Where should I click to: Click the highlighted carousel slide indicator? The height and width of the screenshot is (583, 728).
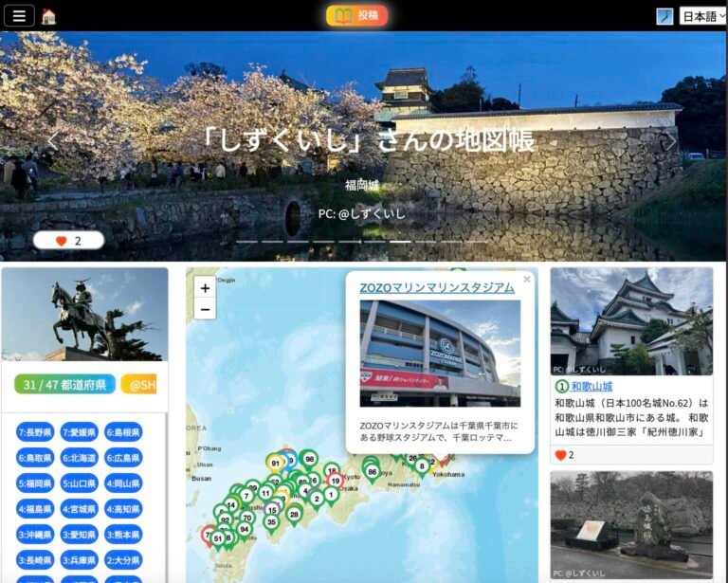tap(400, 242)
